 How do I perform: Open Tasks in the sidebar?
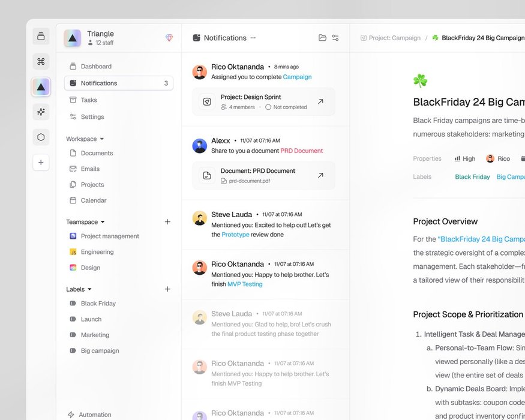(119, 100)
